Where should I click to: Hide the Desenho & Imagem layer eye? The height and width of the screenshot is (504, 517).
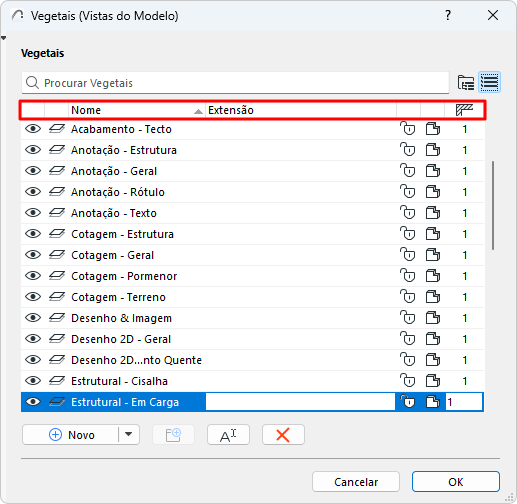[x=33, y=318]
